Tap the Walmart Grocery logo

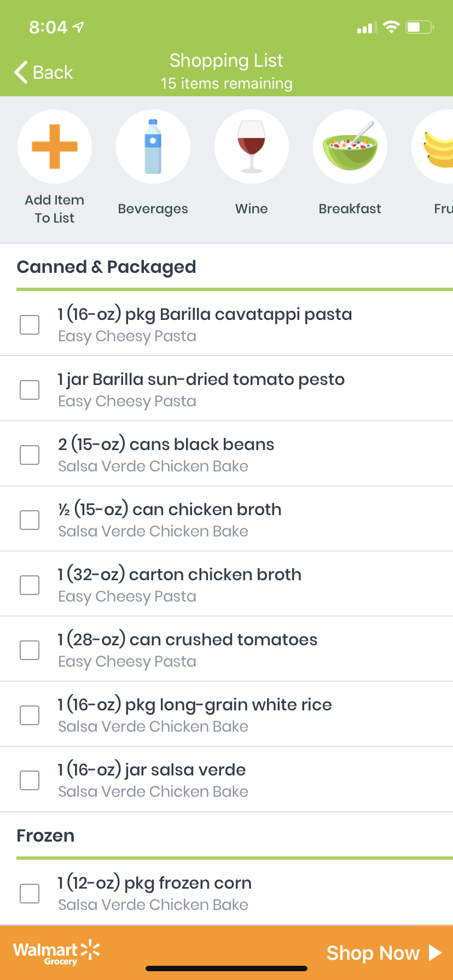[x=56, y=953]
